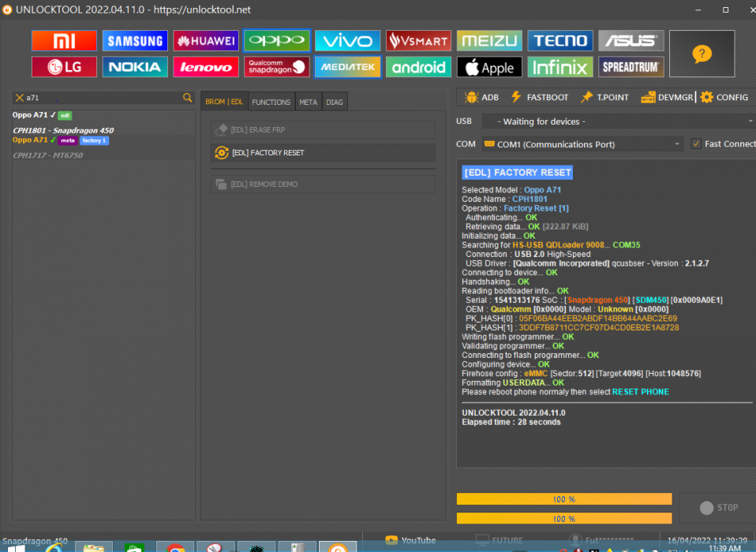The height and width of the screenshot is (552, 756).
Task: Select the Tecno brand logo
Action: pyautogui.click(x=560, y=40)
